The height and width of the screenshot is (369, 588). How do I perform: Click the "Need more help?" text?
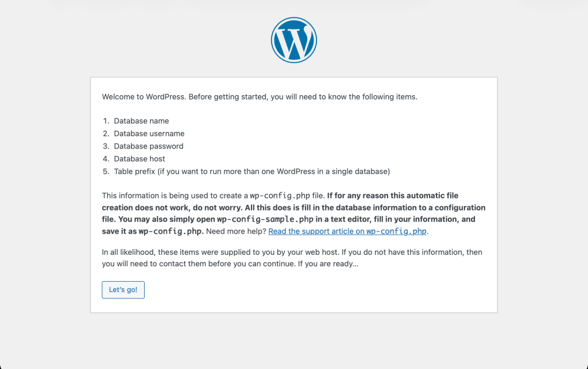[x=236, y=232]
